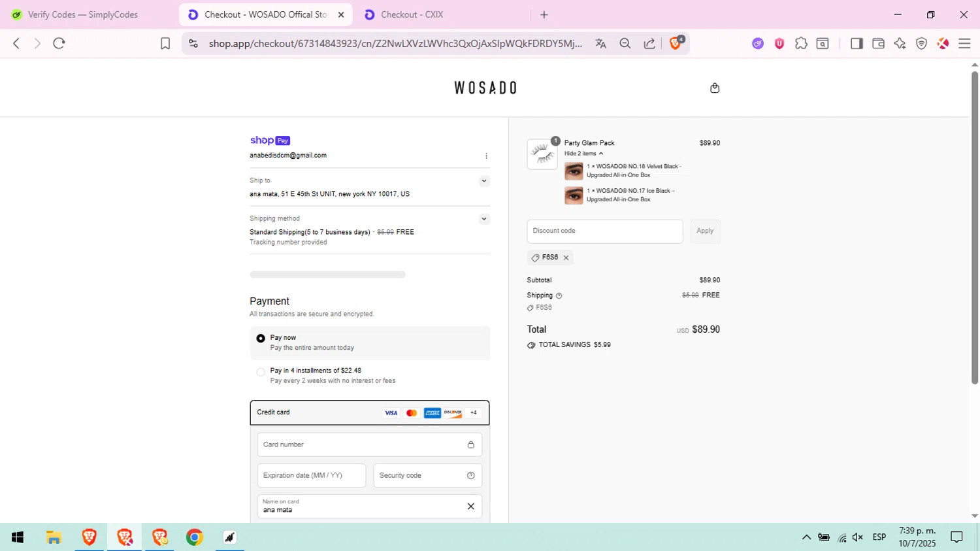Image resolution: width=980 pixels, height=551 pixels.
Task: Click the zoom out magnifier icon
Action: coord(625,43)
